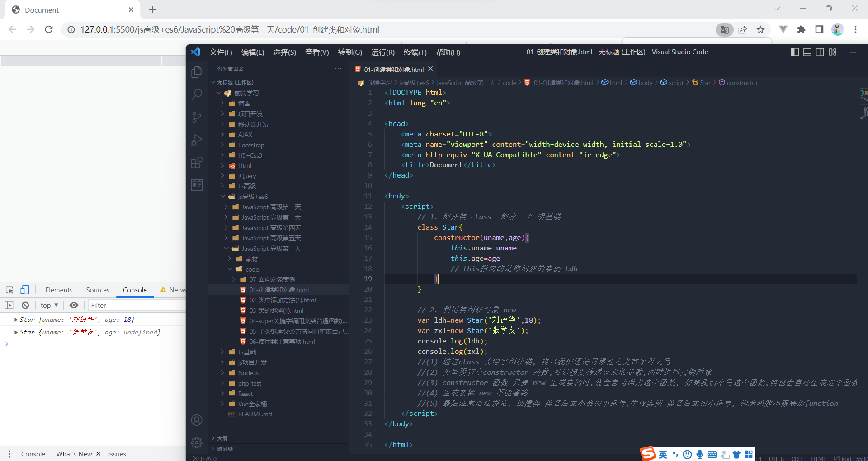Open the 文件(F) menu
Viewport: 868px width, 461px height.
click(x=221, y=52)
